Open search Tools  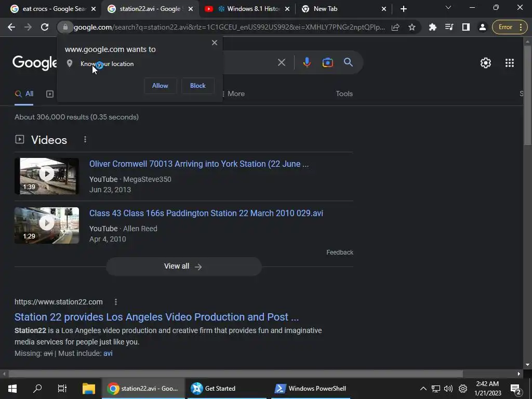[344, 94]
